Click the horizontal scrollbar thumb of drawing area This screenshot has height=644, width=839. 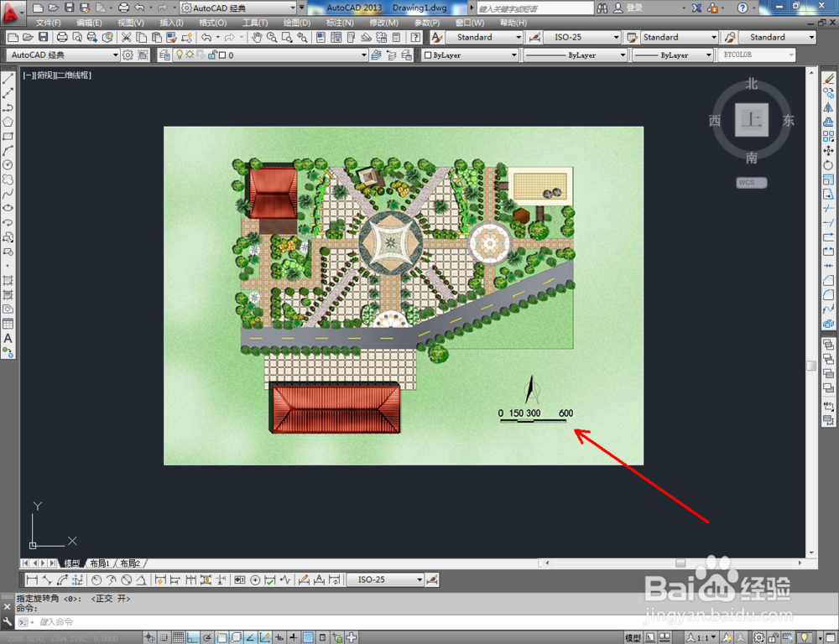pyautogui.click(x=680, y=563)
